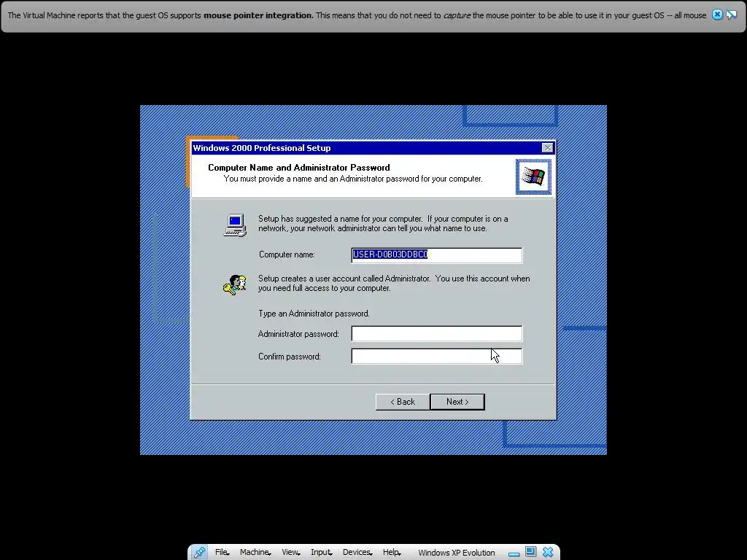
Task: Exit fullscreen using toolbar window icon
Action: pos(530,552)
